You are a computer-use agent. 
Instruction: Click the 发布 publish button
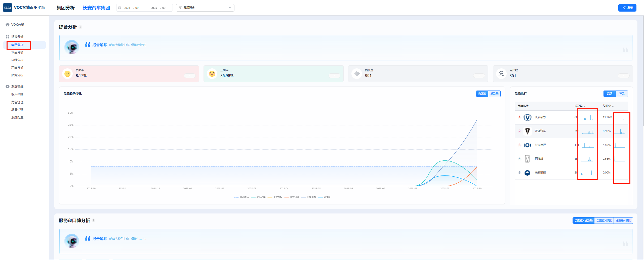tap(627, 8)
